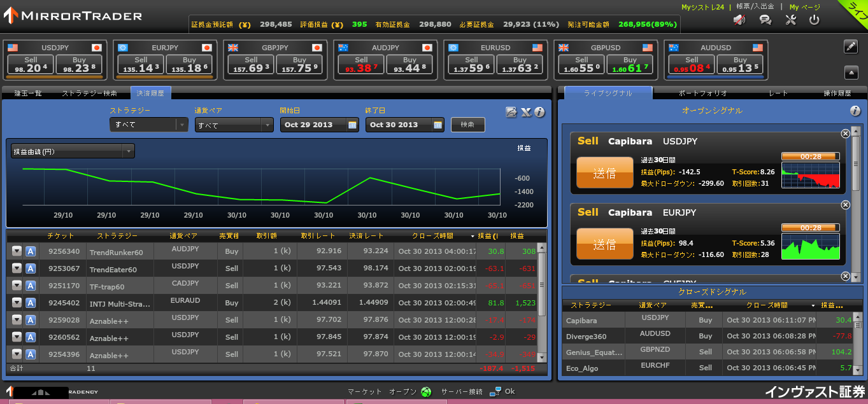
Task: Dismiss the Capibara USDJPY signal card
Action: (x=845, y=134)
